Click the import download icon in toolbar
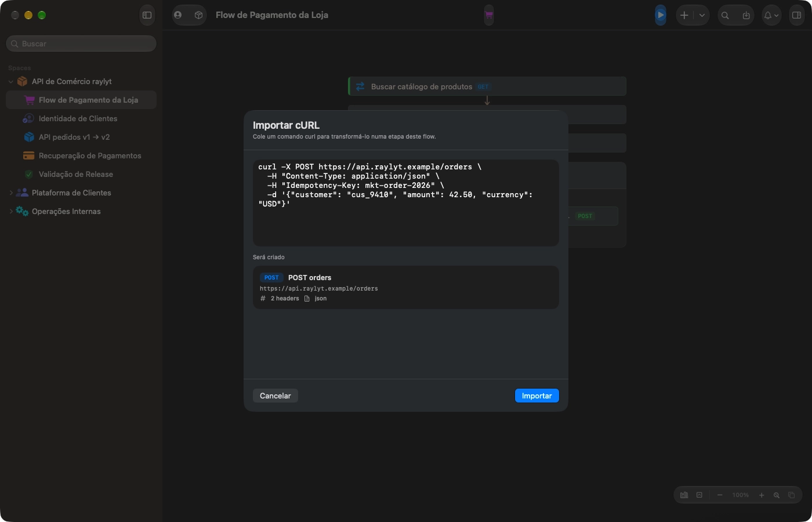 tap(746, 16)
